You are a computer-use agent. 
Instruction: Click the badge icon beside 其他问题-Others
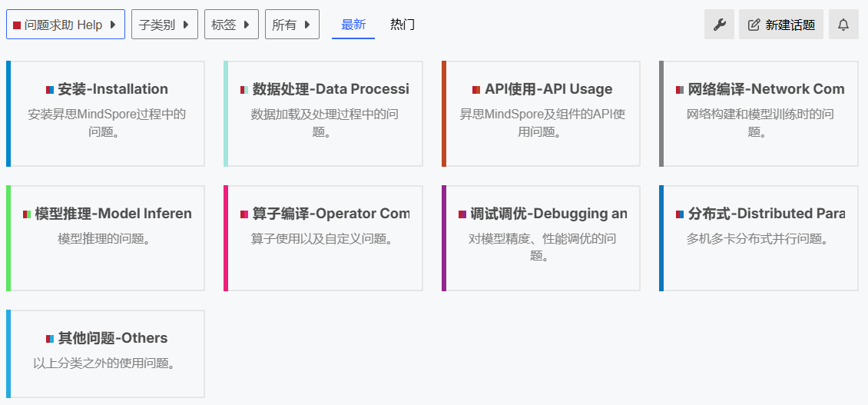pos(50,339)
